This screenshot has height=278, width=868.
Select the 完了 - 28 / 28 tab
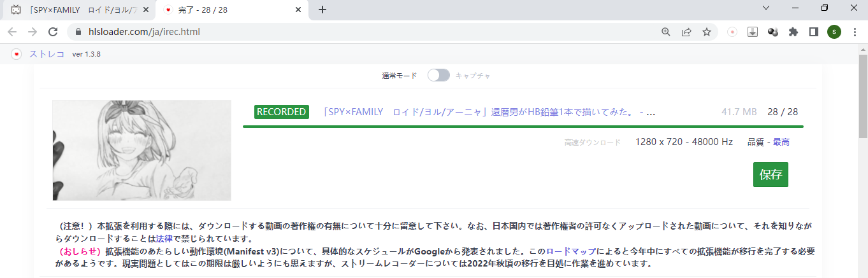point(231,10)
